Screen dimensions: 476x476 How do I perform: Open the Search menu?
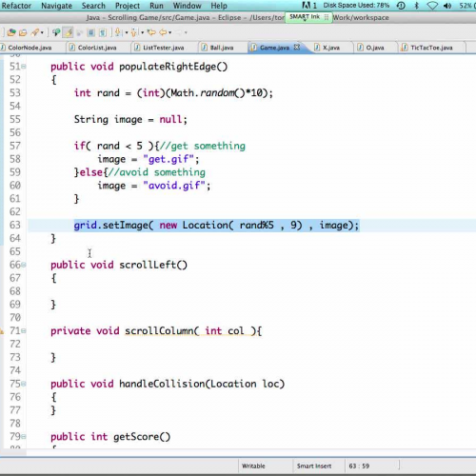pos(93,6)
